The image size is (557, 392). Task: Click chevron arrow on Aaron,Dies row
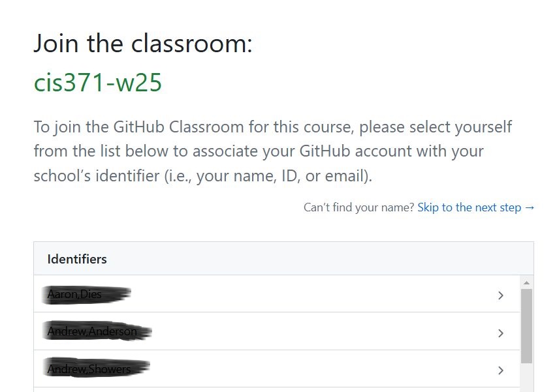pyautogui.click(x=501, y=295)
